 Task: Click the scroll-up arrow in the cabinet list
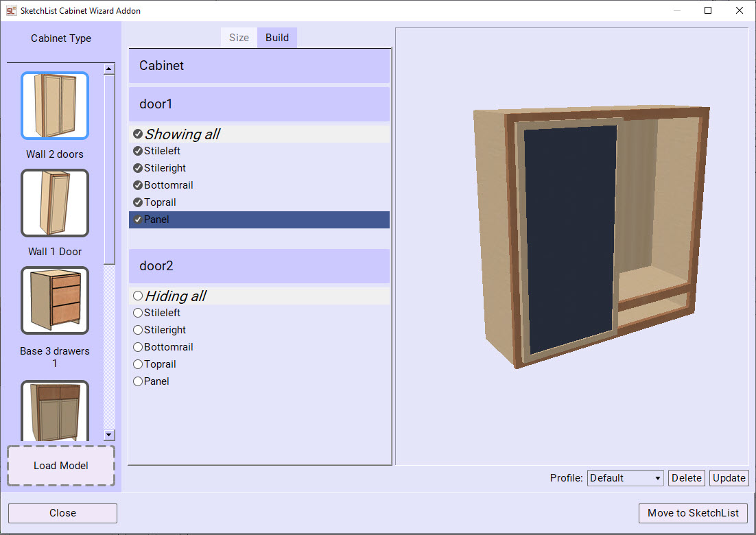pyautogui.click(x=110, y=68)
